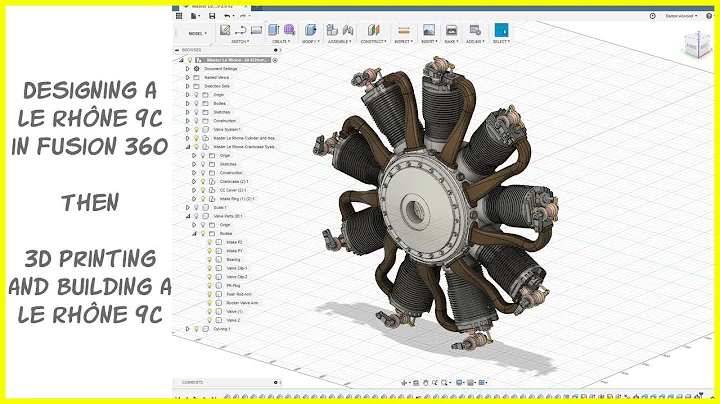The height and width of the screenshot is (404, 720).
Task: Open the File menu icon
Action: coord(195,16)
